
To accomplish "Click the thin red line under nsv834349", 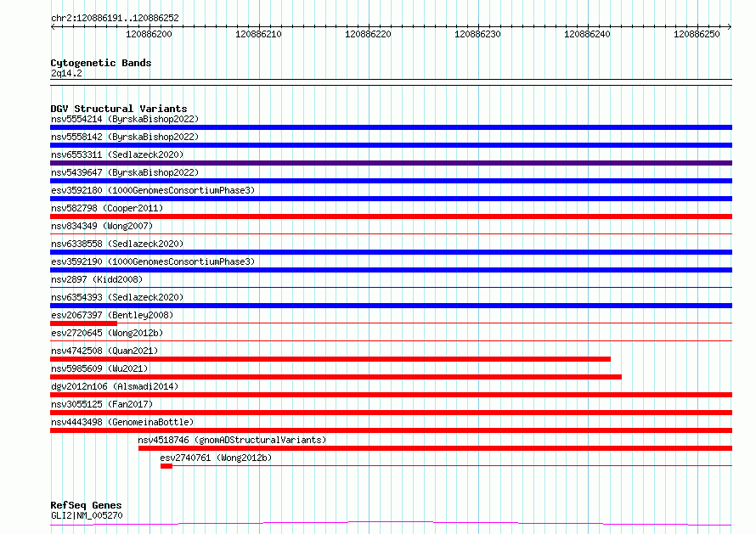I will (x=391, y=234).
